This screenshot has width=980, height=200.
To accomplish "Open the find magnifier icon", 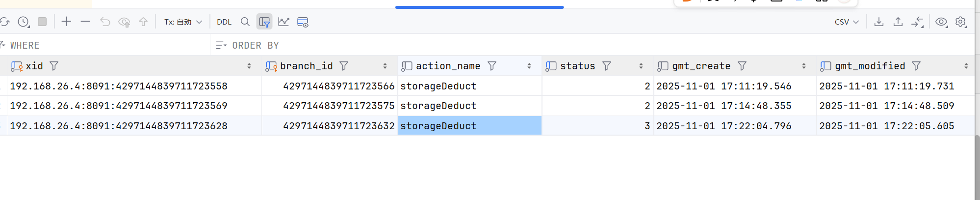I will pos(245,22).
